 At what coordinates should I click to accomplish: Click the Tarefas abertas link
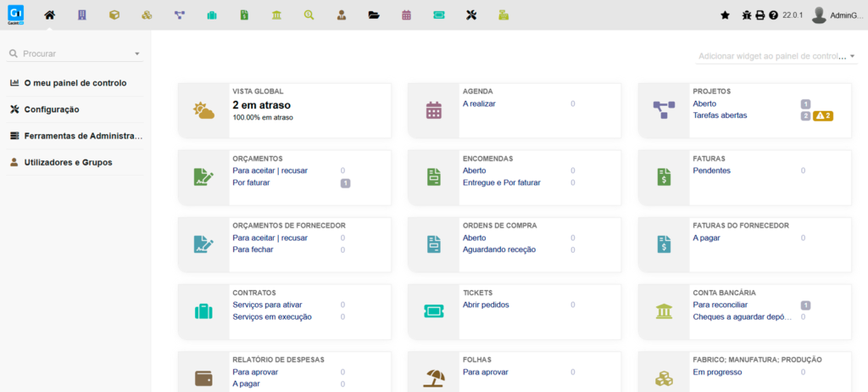point(720,115)
